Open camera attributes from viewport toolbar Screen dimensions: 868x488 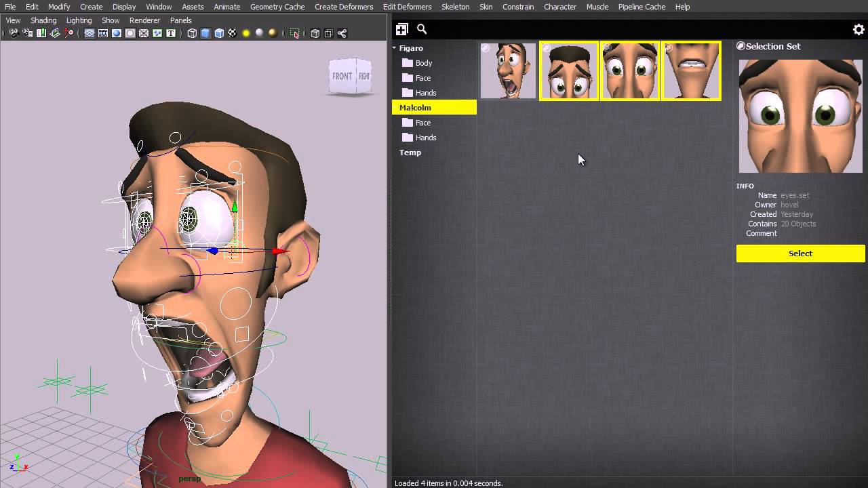pyautogui.click(x=27, y=33)
